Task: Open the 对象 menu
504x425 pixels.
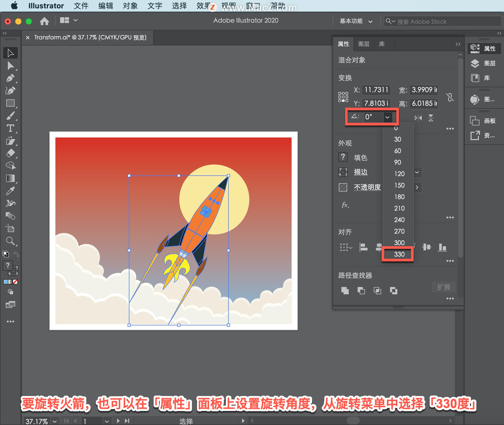Action: click(130, 6)
